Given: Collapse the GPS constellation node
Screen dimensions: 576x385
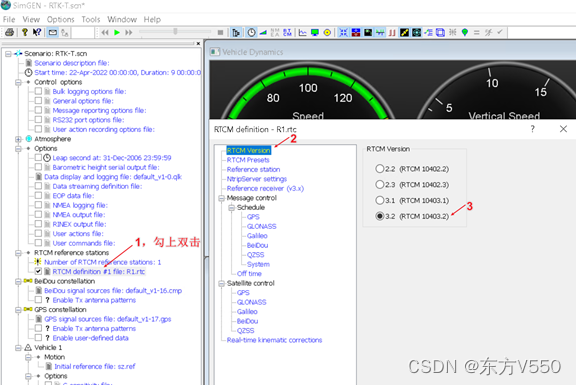Looking at the screenshot, I should [18, 310].
